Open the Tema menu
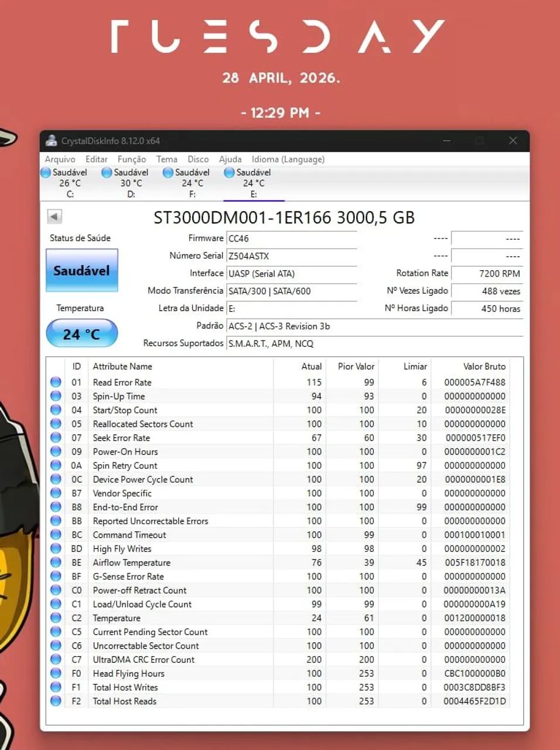Screen dimensions: 560x750 coord(166,159)
